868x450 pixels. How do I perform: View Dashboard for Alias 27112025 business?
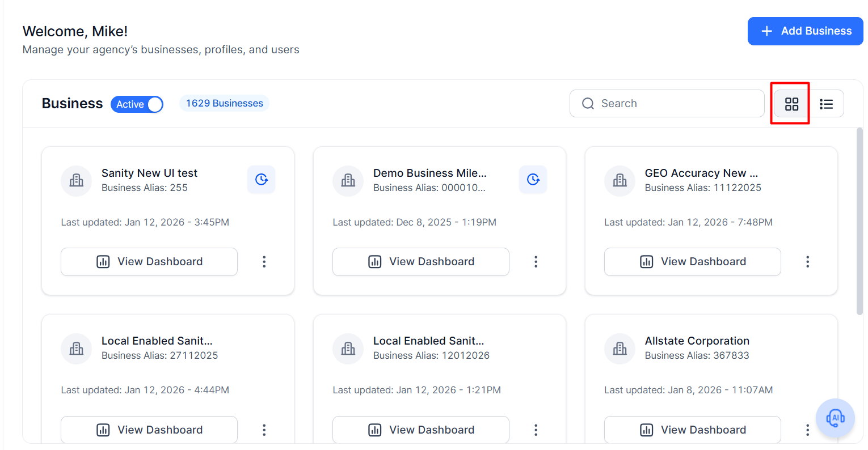coord(149,430)
